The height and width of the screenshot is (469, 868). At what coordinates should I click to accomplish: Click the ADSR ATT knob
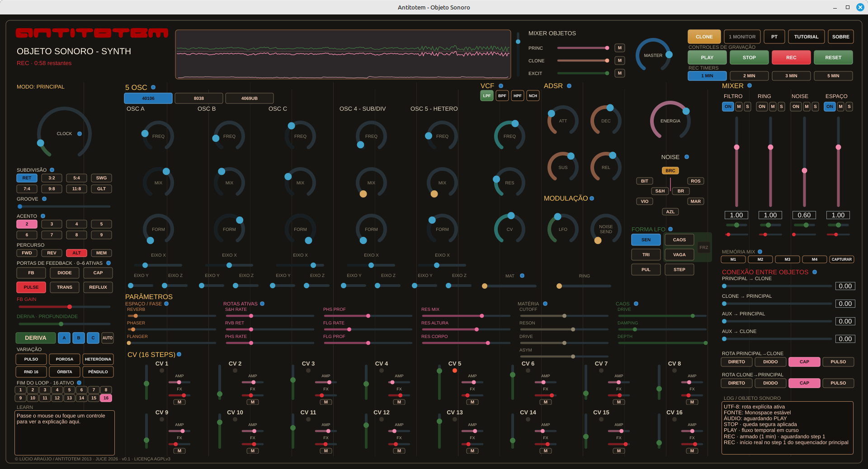[563, 121]
